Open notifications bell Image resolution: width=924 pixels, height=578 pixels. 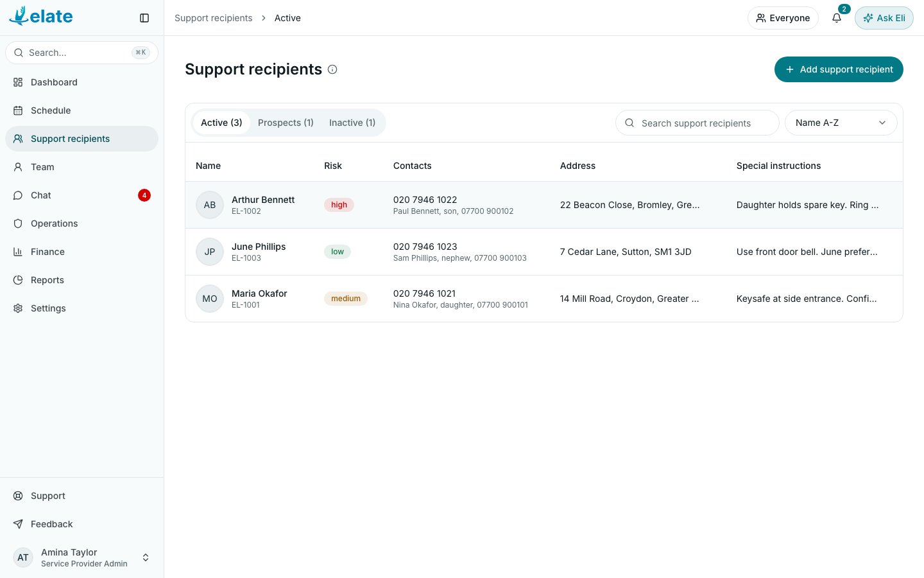[x=837, y=18]
